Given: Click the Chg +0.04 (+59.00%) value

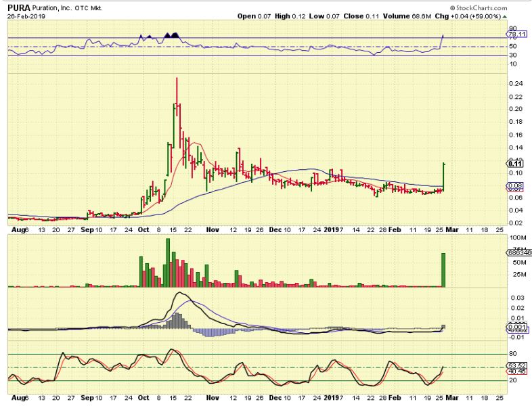Looking at the screenshot, I should tap(468, 16).
